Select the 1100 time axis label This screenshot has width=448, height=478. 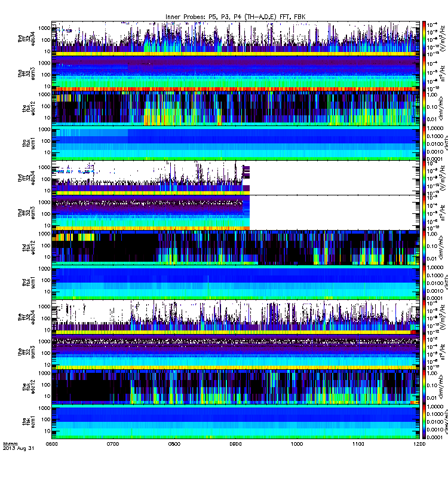click(x=358, y=444)
